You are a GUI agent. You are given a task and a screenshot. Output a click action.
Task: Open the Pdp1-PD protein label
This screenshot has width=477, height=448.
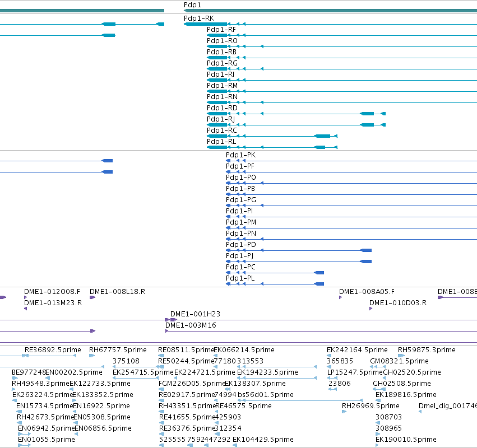pos(241,245)
